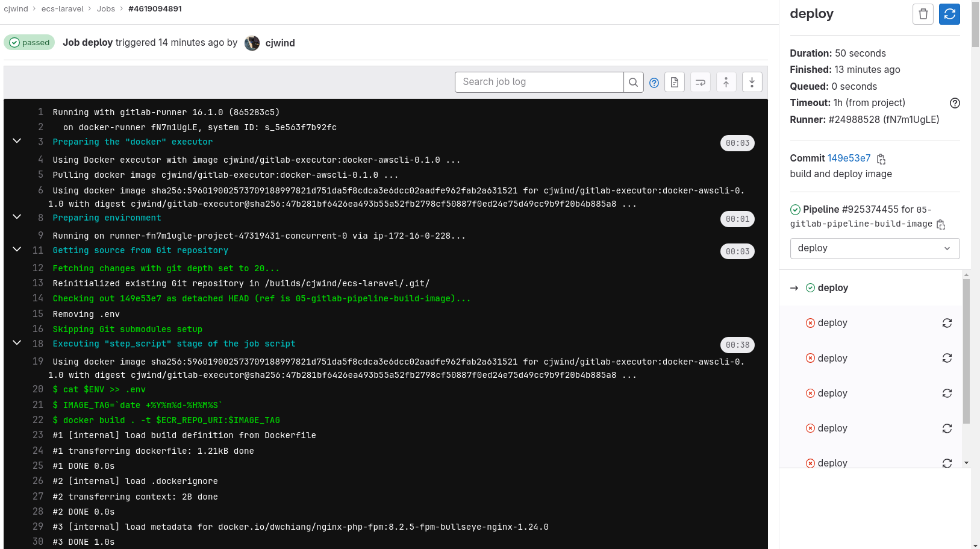Focus the Search job log field

(539, 82)
